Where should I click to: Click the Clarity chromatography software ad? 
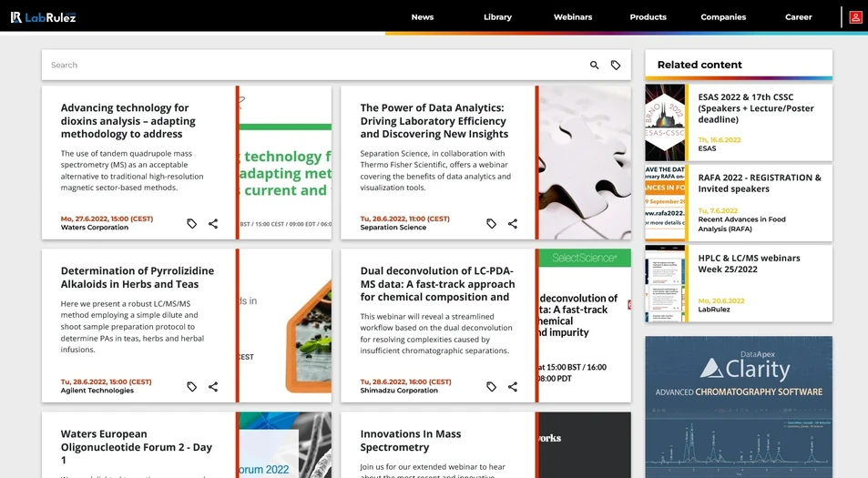pos(739,407)
